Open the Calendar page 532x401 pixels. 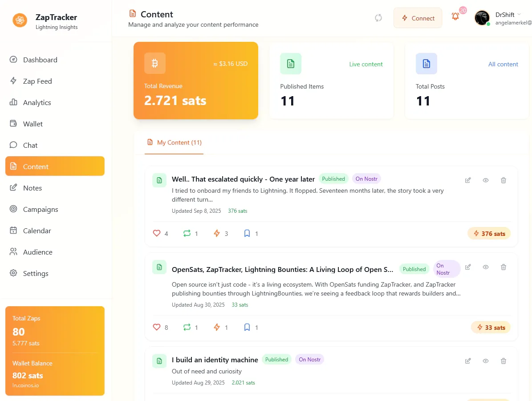click(55, 231)
